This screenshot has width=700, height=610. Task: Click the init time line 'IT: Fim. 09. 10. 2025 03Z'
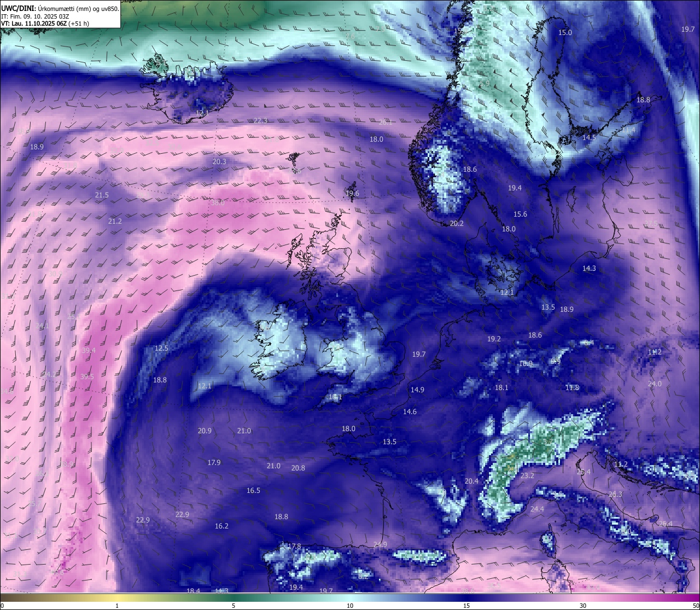pos(36,16)
